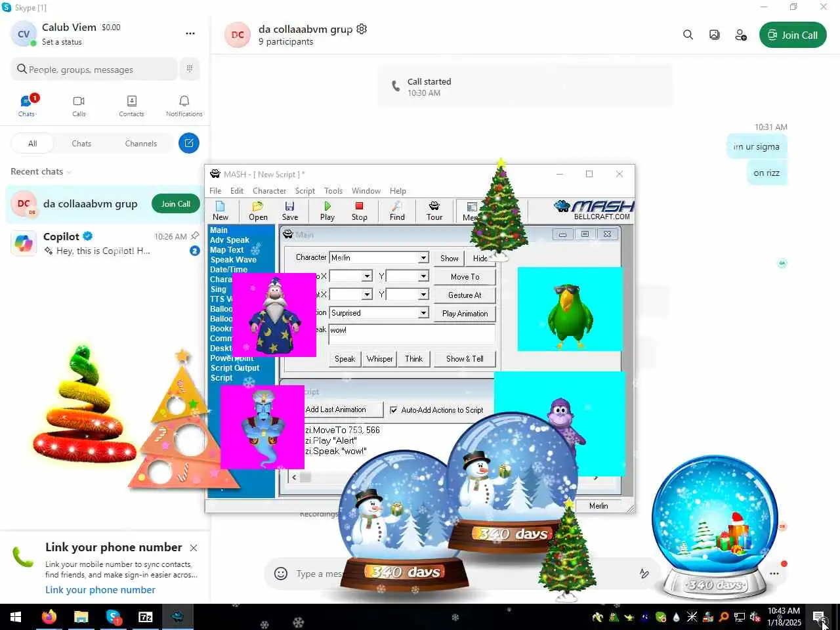The image size is (840, 630).
Task: Toggle Auto-Add Actions to Script checkbox
Action: [x=394, y=410]
